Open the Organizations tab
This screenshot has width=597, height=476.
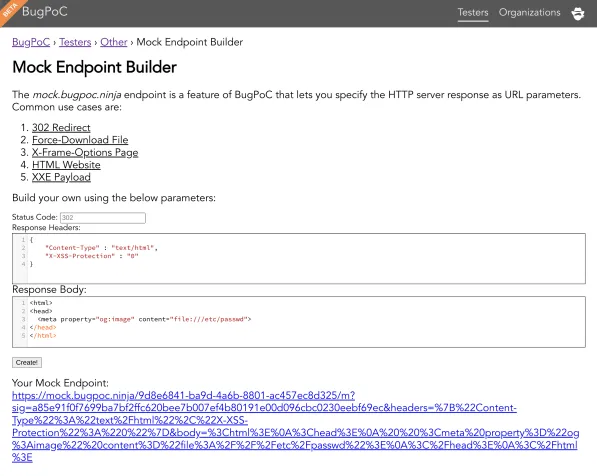coord(530,13)
